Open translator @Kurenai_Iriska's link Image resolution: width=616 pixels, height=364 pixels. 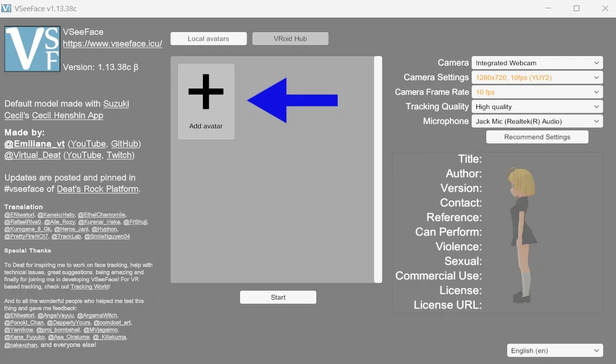[x=99, y=222]
